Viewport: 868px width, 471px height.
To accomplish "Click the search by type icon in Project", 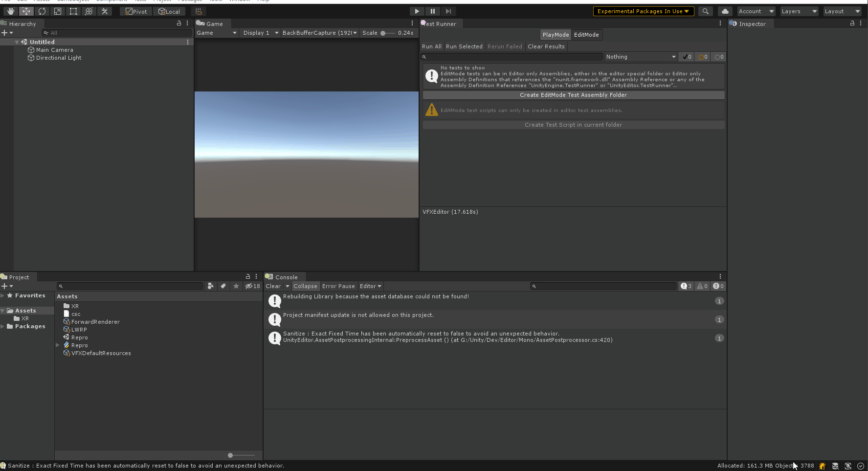I will coord(211,286).
